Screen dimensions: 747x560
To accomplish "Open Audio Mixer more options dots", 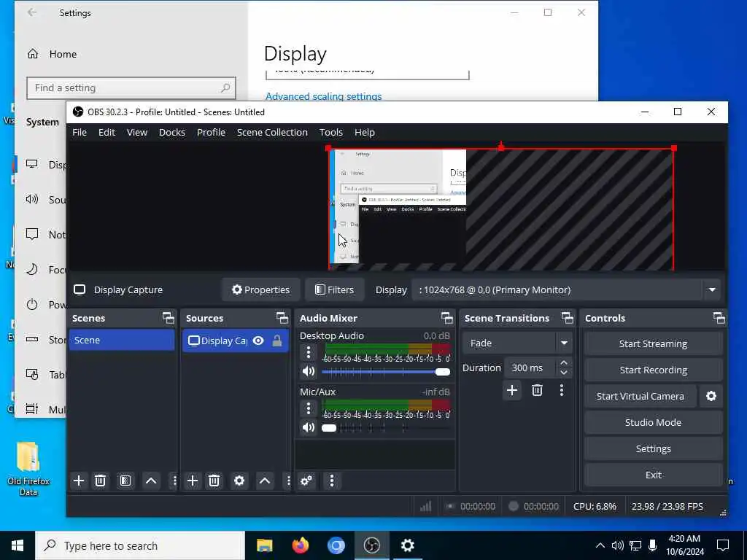I will coord(332,481).
